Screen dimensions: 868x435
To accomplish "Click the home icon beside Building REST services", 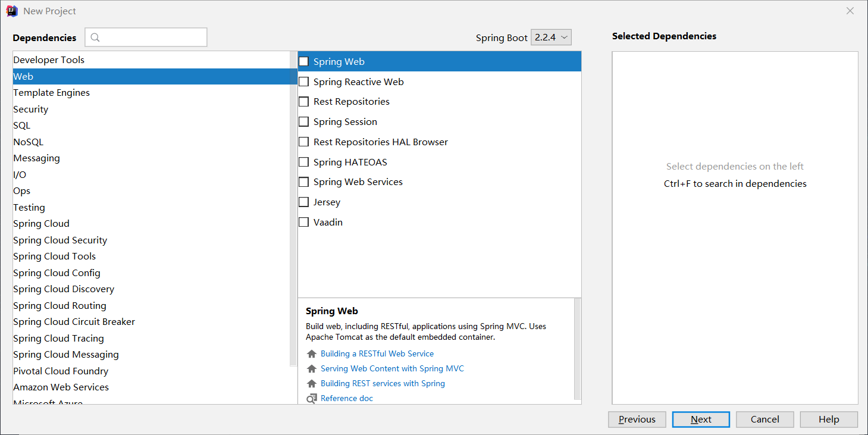I will [x=311, y=384].
